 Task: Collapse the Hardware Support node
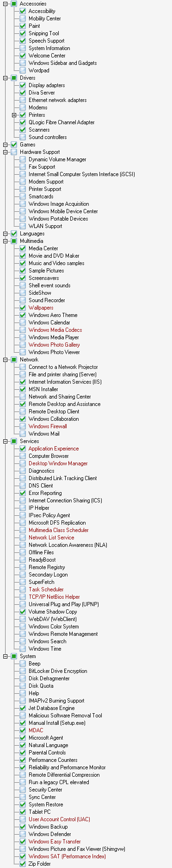tap(6, 152)
